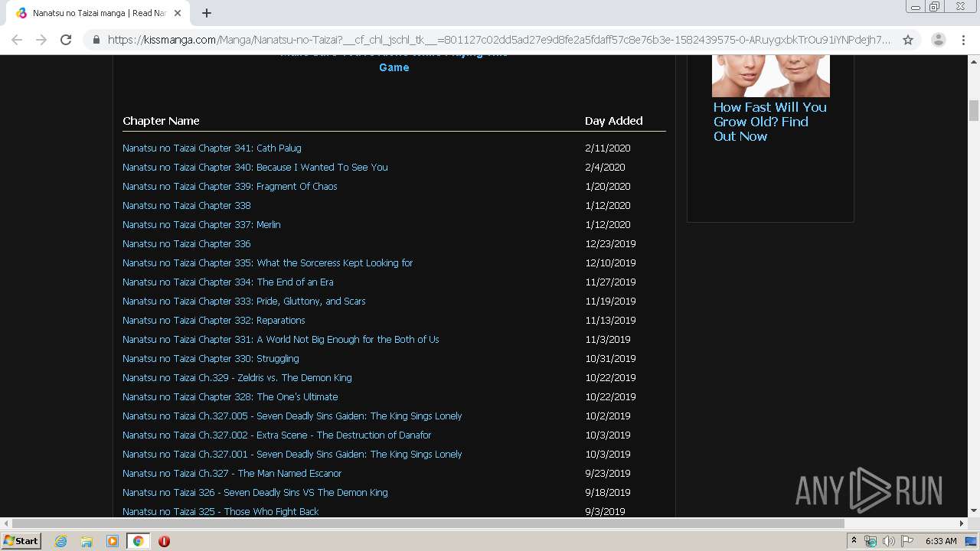Click the Day Added column header

614,121
